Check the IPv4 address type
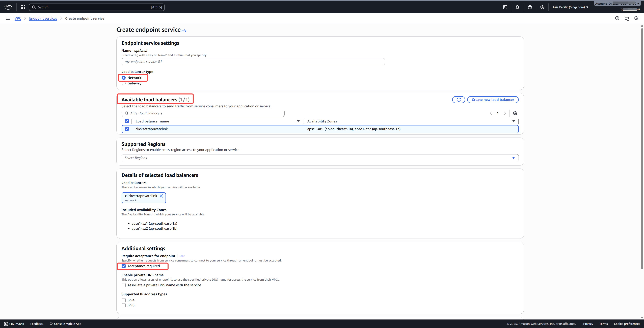The width and height of the screenshot is (644, 328). pyautogui.click(x=123, y=300)
